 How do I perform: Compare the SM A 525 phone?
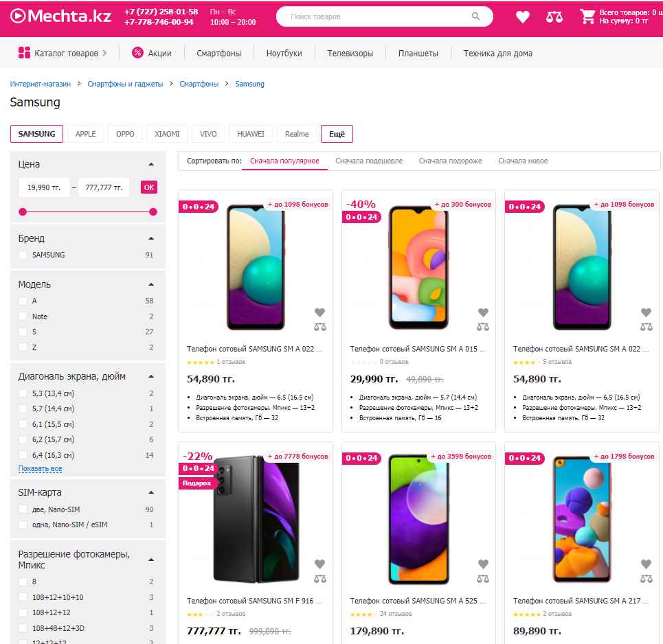coord(483,579)
